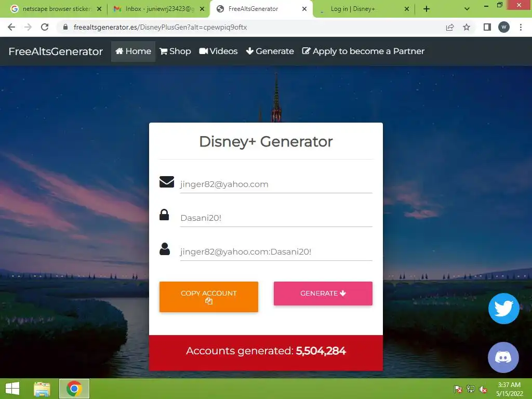The image size is (532, 399).
Task: Click the browser forward arrow
Action: pyautogui.click(x=28, y=27)
